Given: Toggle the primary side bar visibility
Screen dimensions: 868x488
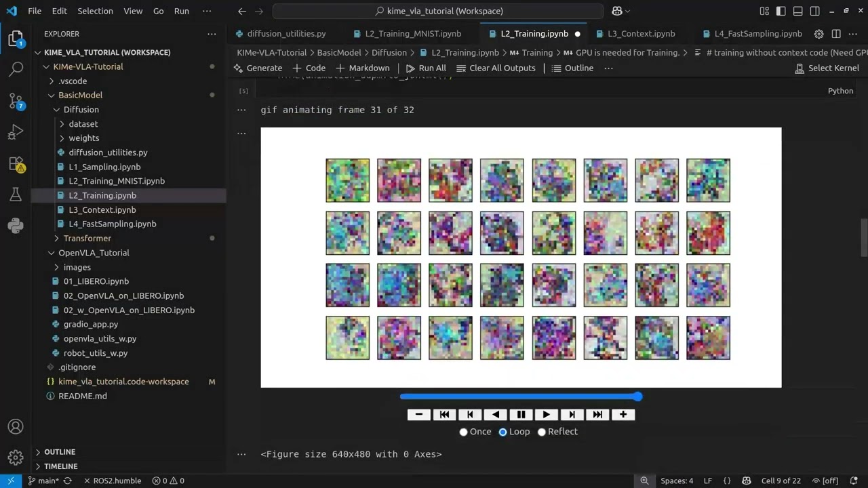Looking at the screenshot, I should pos(781,11).
